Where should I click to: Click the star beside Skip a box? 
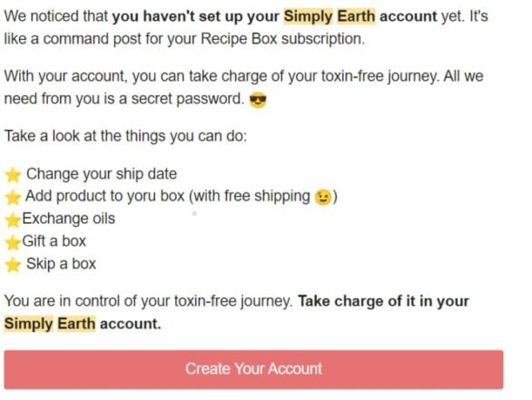[13, 265]
